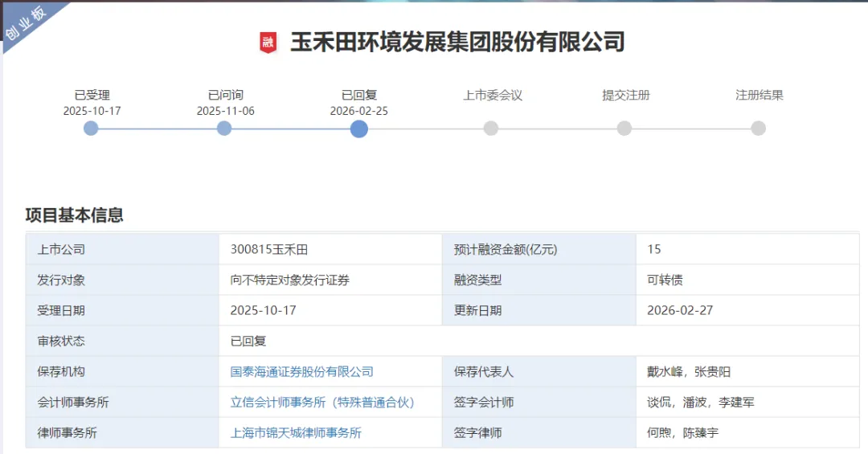Image resolution: width=868 pixels, height=454 pixels.
Task: Click the 更新日期 label
Action: 477,311
